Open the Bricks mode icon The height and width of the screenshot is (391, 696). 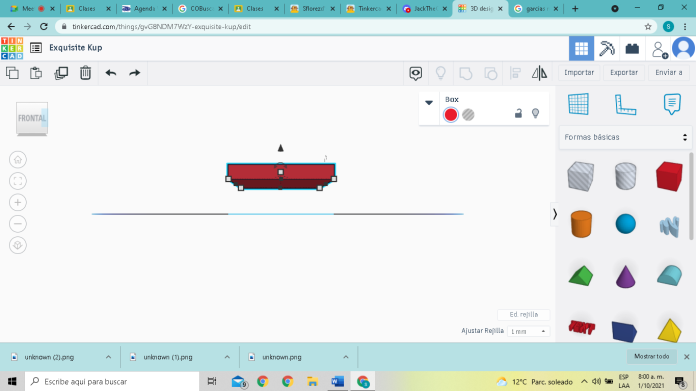point(632,48)
